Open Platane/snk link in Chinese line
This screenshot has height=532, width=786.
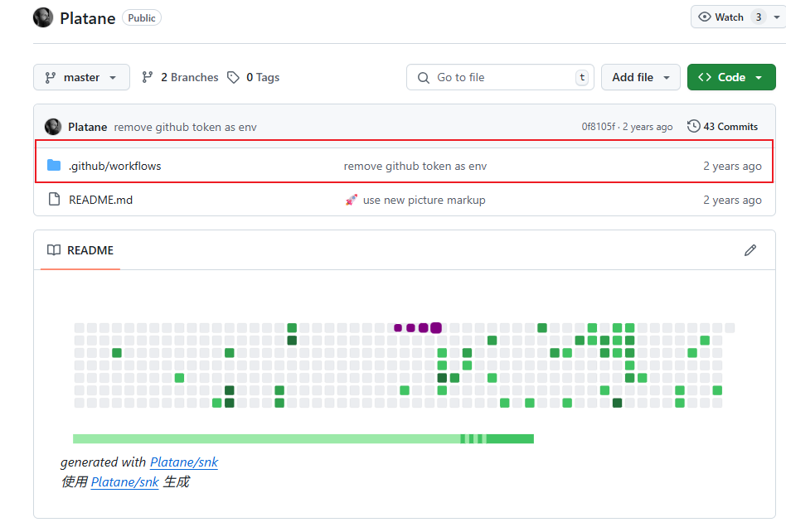coord(125,482)
